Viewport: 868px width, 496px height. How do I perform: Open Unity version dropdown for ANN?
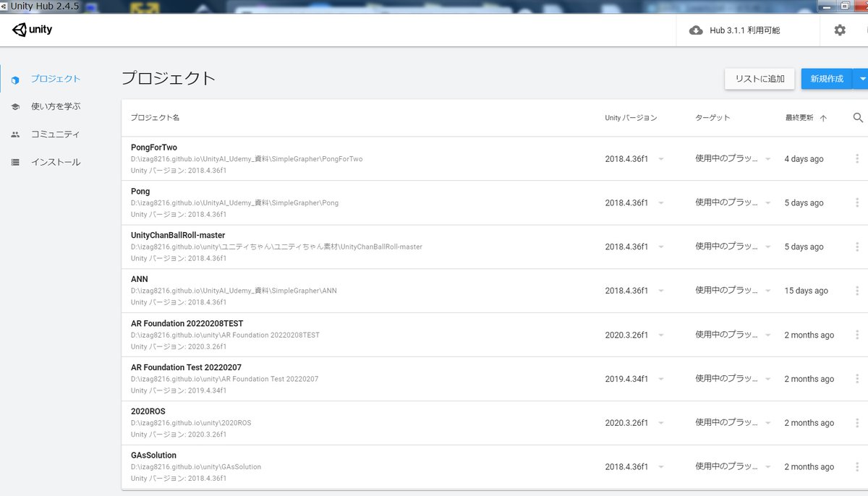point(661,291)
